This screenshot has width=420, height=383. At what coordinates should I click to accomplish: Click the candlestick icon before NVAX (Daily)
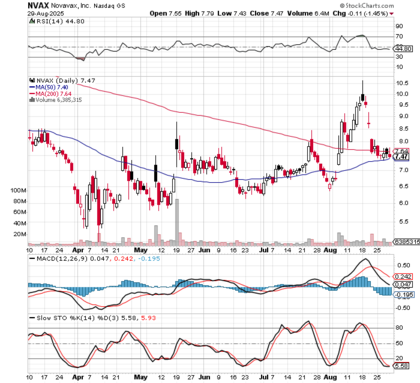coord(32,81)
